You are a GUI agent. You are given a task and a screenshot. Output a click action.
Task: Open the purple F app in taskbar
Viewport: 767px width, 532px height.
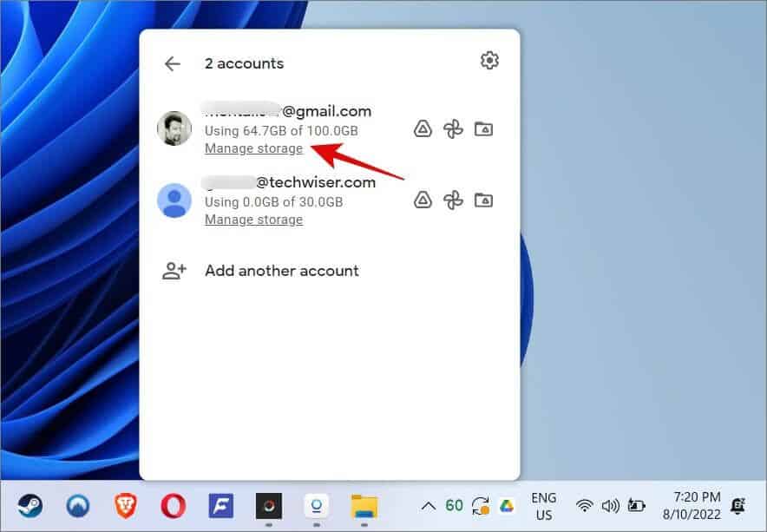[221, 506]
